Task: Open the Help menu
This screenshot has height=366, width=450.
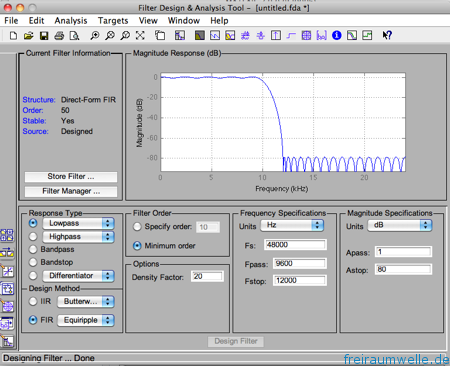Action: [x=219, y=21]
